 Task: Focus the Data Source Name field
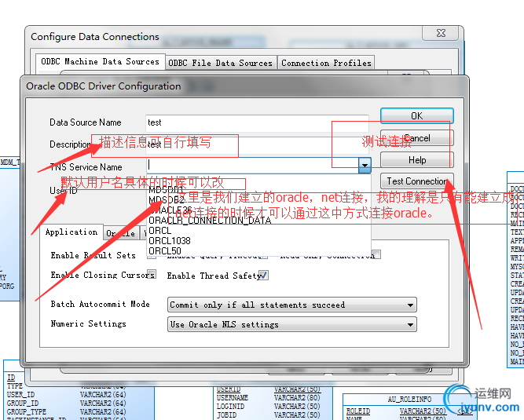click(x=257, y=122)
